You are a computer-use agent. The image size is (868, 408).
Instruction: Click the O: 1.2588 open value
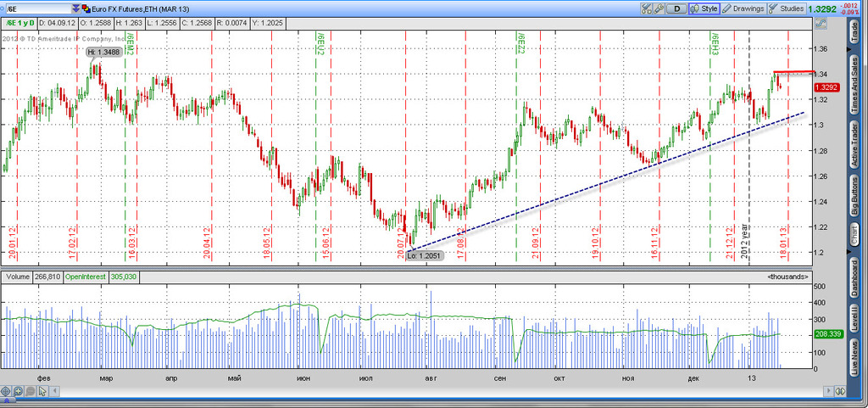[x=95, y=23]
